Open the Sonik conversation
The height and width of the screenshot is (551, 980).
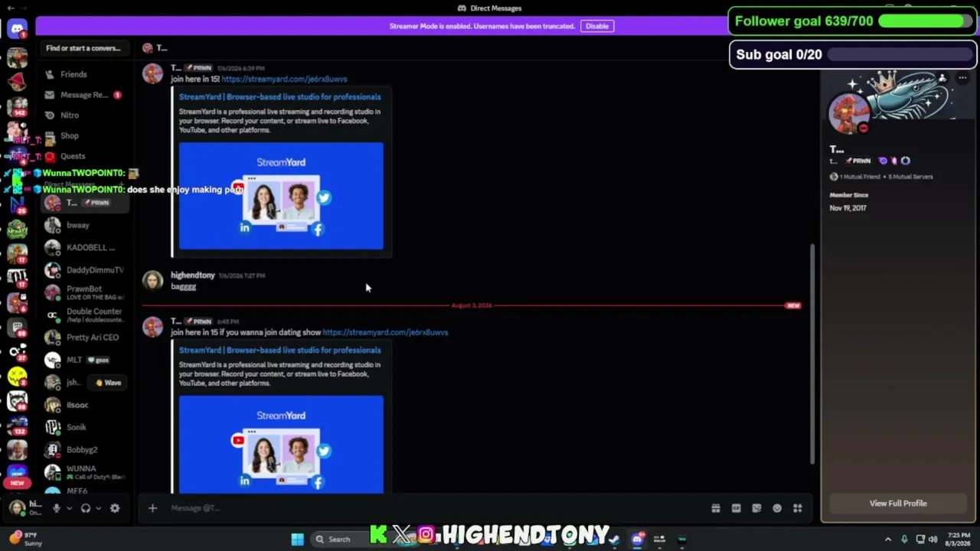tap(84, 427)
